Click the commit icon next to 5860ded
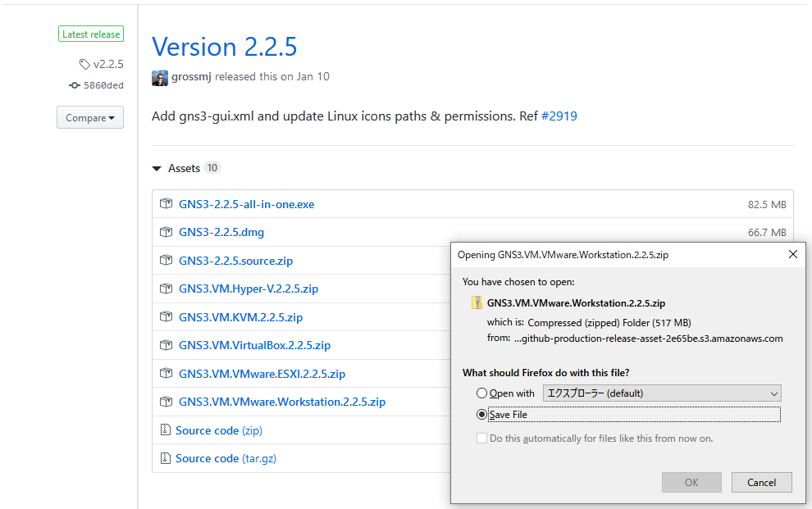The image size is (812, 509). 75,85
